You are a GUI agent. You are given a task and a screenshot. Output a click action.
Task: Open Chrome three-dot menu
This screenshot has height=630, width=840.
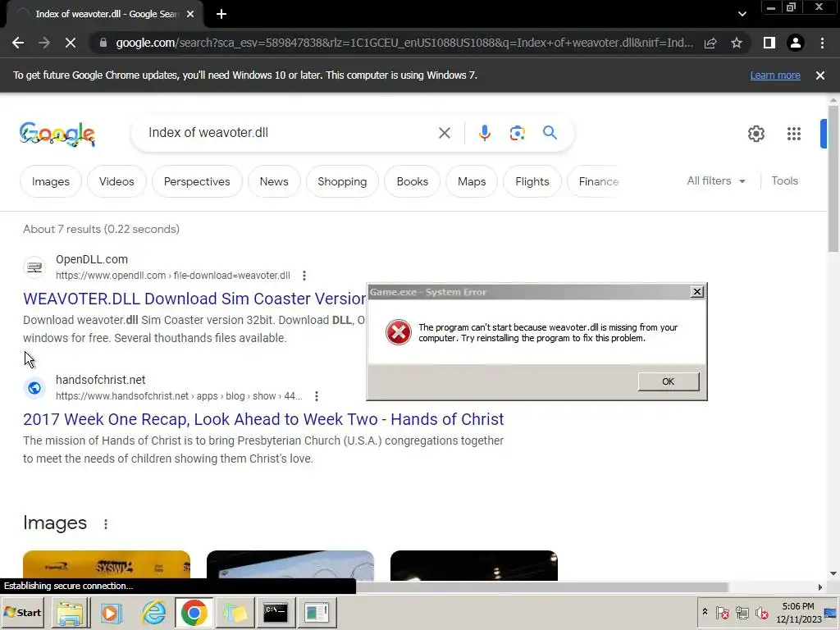click(x=822, y=43)
